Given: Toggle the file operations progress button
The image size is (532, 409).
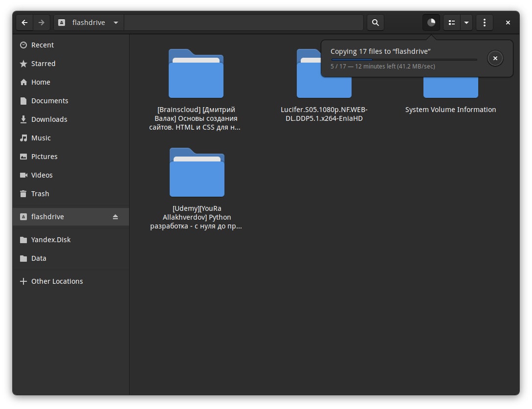Looking at the screenshot, I should point(431,23).
